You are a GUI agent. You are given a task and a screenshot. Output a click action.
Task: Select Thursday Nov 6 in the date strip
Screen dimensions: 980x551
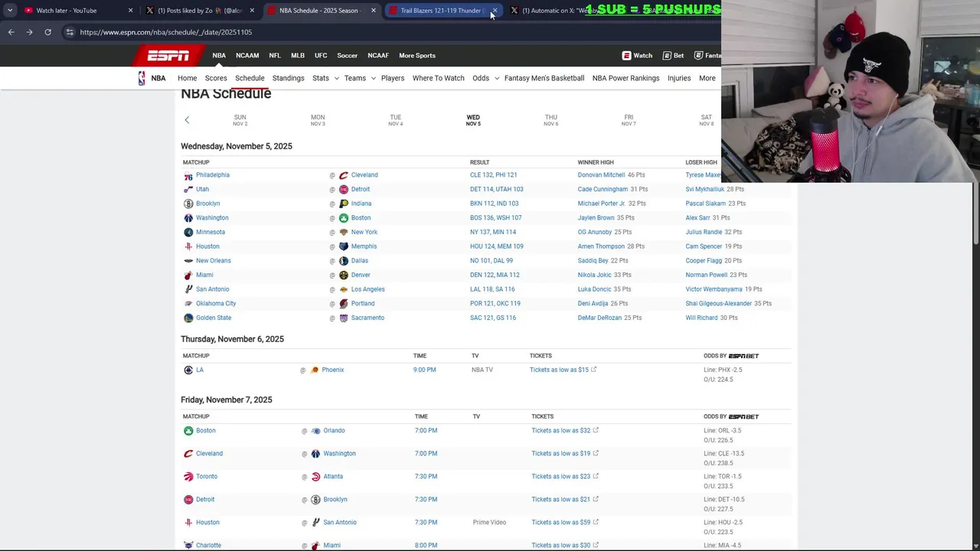point(550,120)
